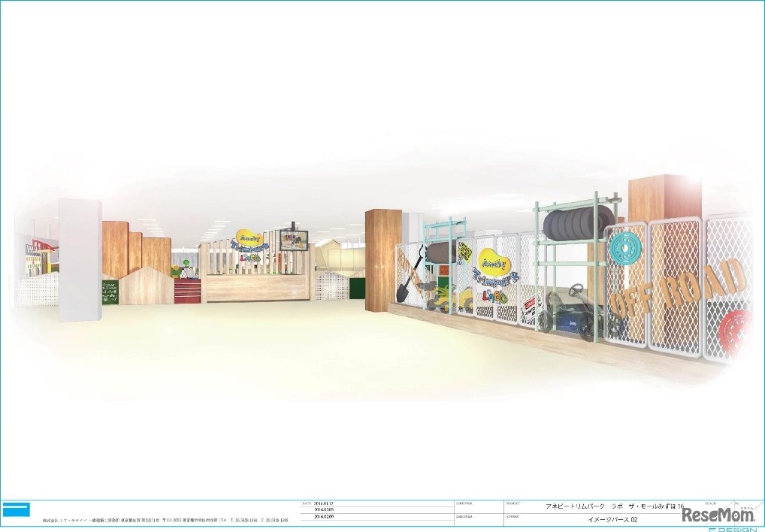This screenshot has height=532, width=765.
Task: Click the drawing name イメージパース 02
Action: [x=612, y=518]
